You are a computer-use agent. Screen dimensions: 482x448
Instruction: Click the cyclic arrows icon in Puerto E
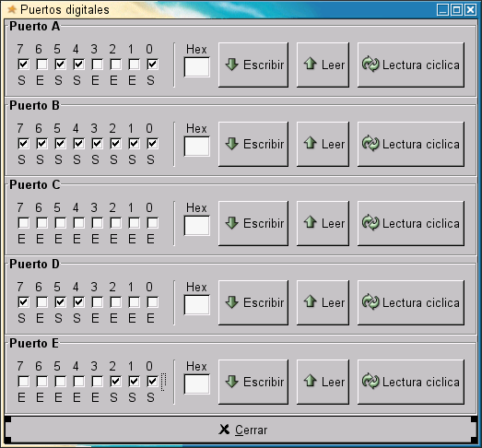(x=370, y=381)
